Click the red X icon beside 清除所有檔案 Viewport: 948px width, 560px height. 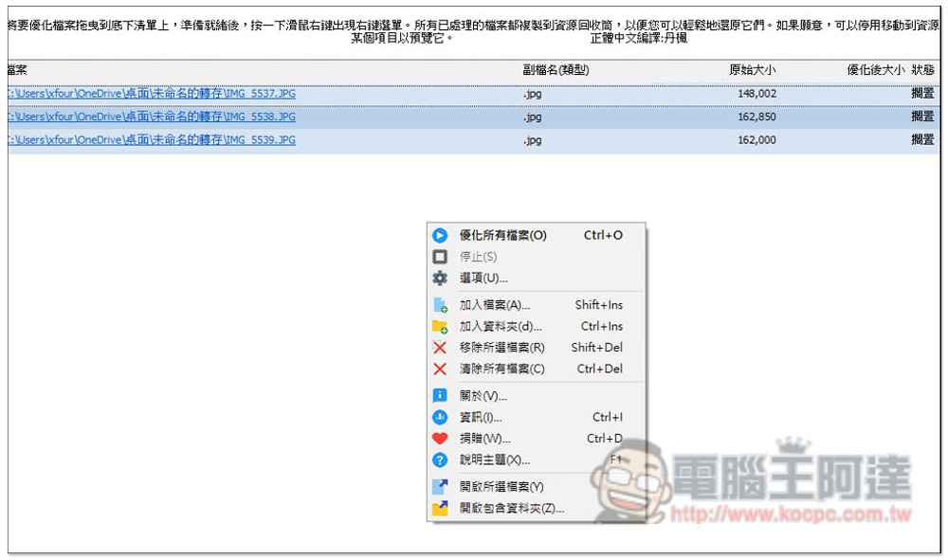click(440, 370)
